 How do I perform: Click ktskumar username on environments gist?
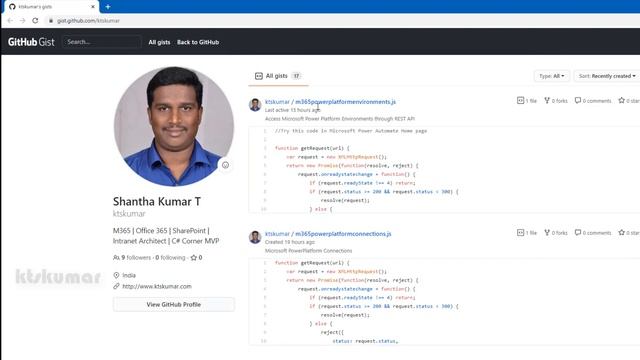(x=277, y=102)
